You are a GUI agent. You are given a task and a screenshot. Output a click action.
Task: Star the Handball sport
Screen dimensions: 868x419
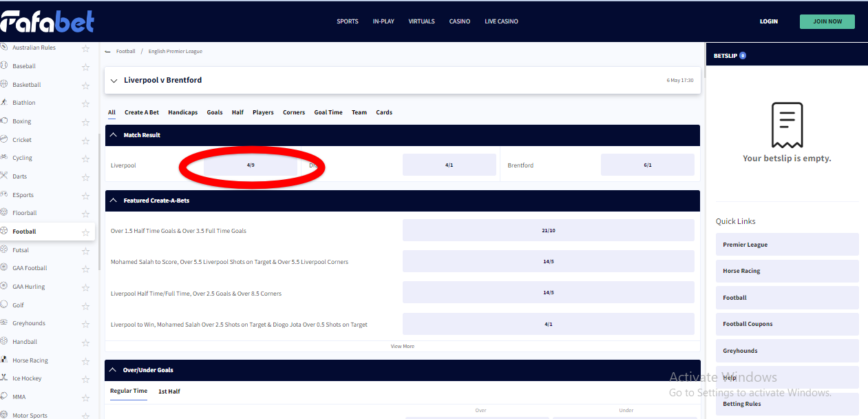click(85, 343)
